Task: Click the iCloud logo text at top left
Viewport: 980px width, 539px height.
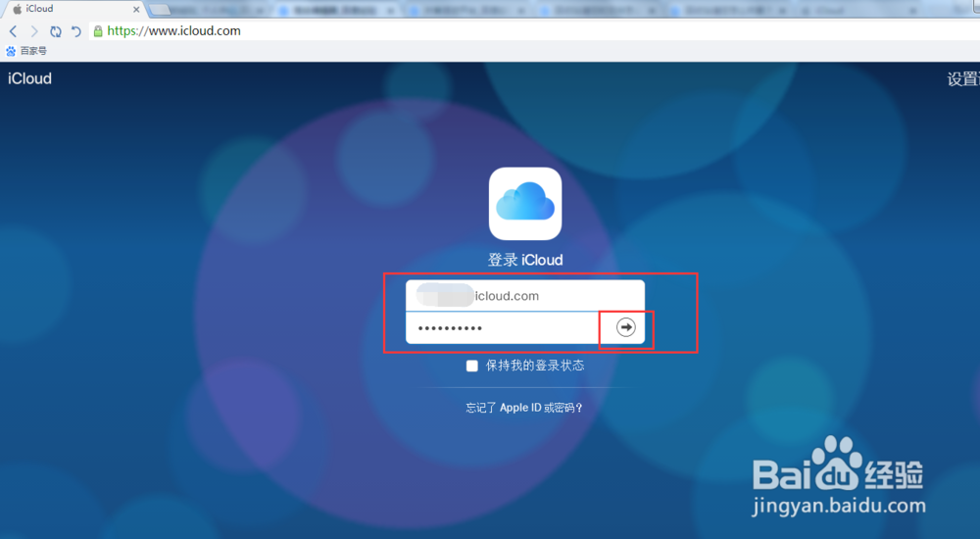Action: pyautogui.click(x=30, y=78)
